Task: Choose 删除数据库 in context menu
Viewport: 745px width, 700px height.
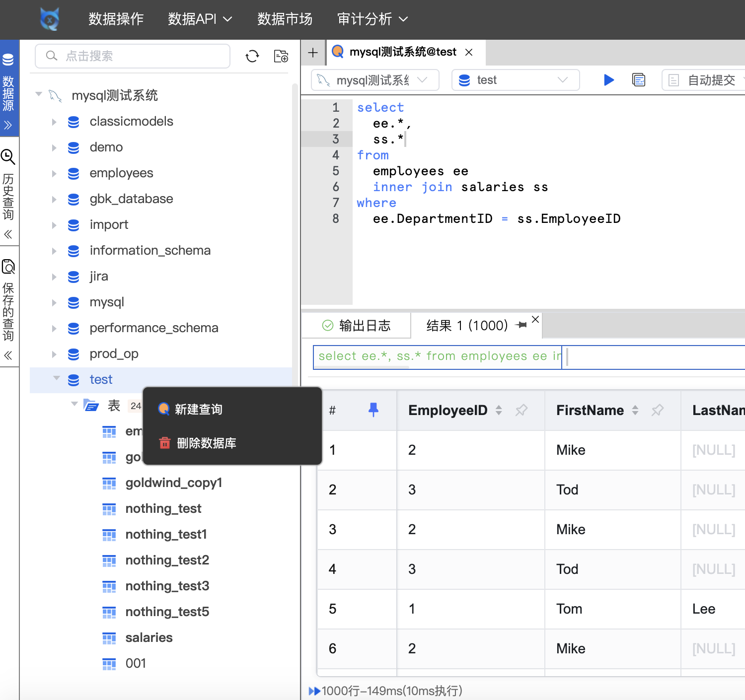Action: click(x=206, y=443)
